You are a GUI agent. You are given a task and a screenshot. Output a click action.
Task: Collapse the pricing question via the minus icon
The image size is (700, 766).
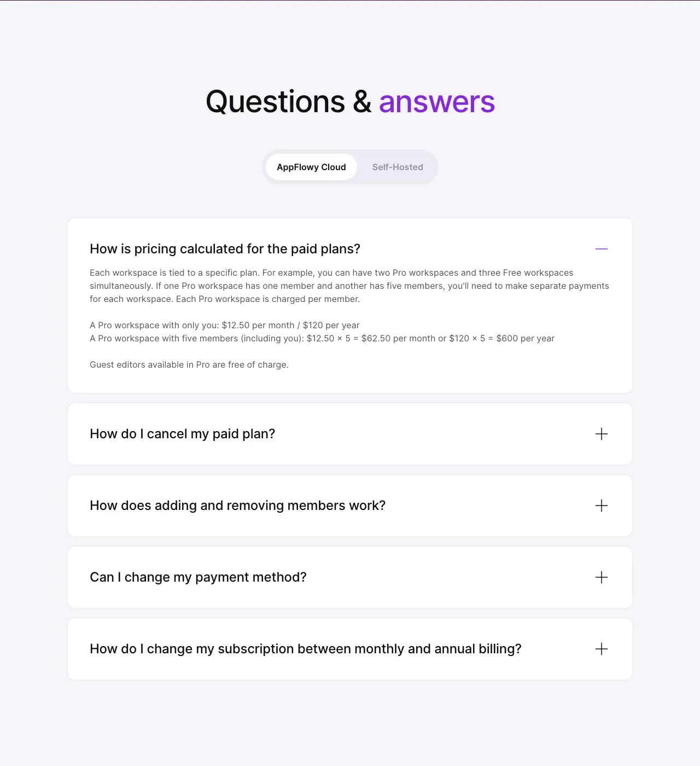[x=602, y=249]
